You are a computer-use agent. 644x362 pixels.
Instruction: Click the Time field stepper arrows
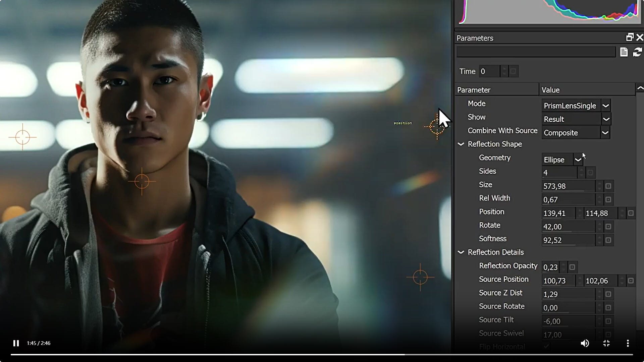(504, 71)
